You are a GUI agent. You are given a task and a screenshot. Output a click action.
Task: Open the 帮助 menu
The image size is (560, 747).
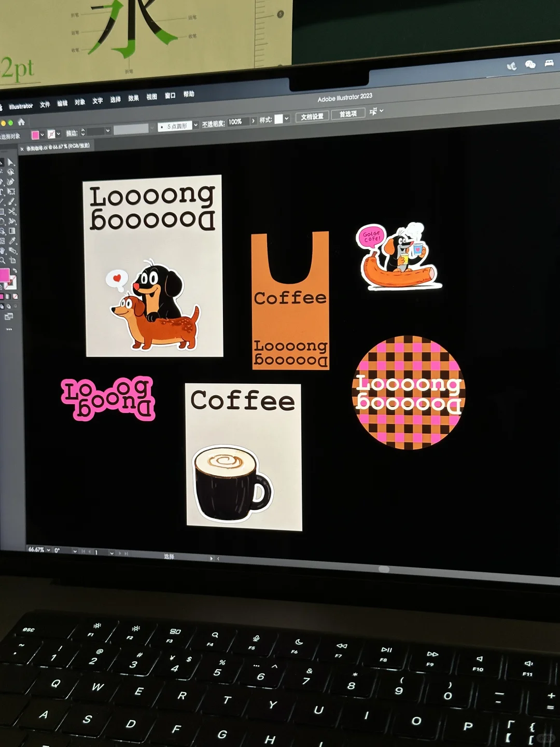click(x=189, y=94)
